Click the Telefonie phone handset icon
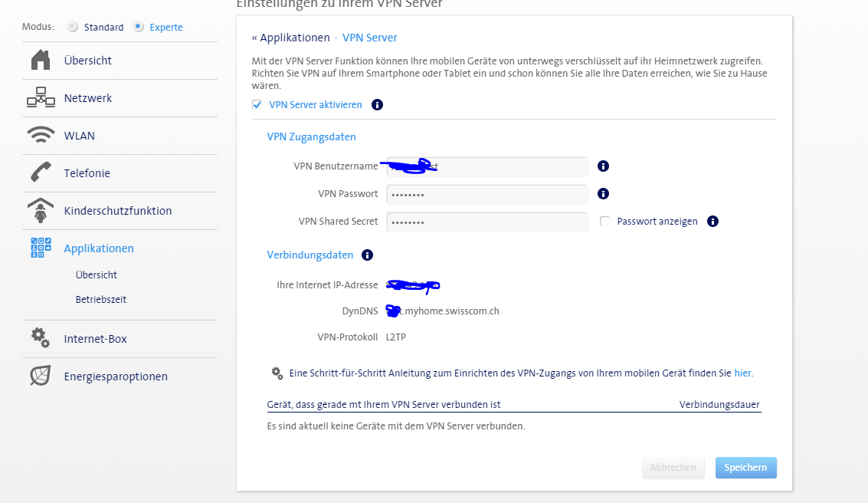 click(41, 173)
